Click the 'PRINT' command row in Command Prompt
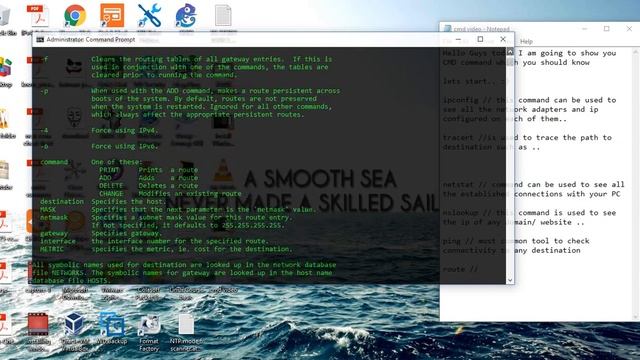This screenshot has width=640, height=360. tap(149, 170)
